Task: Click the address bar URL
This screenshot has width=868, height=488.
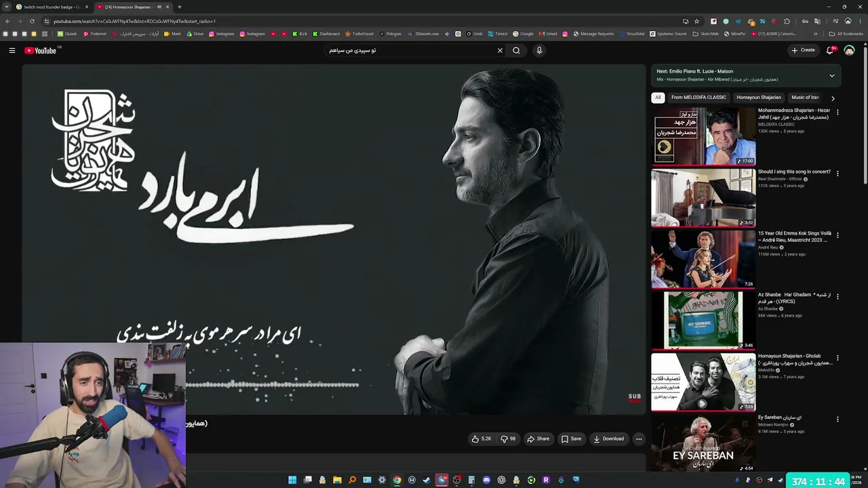Action: (x=134, y=21)
